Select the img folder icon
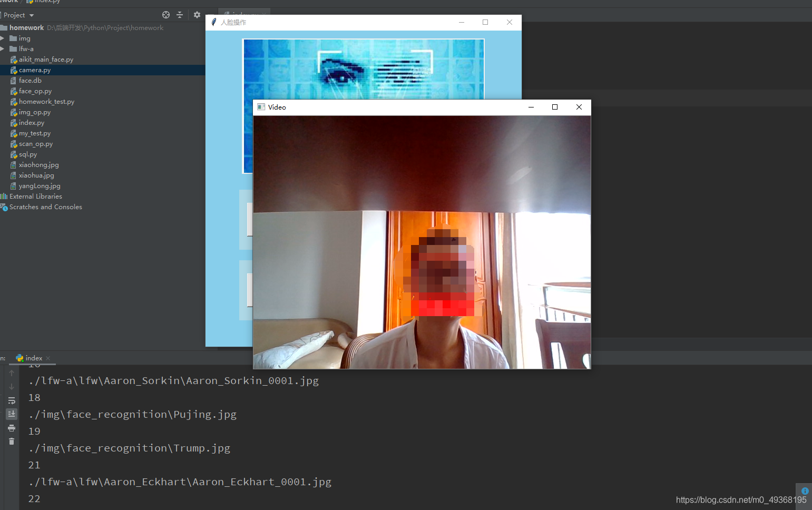This screenshot has height=510, width=812. tap(13, 38)
